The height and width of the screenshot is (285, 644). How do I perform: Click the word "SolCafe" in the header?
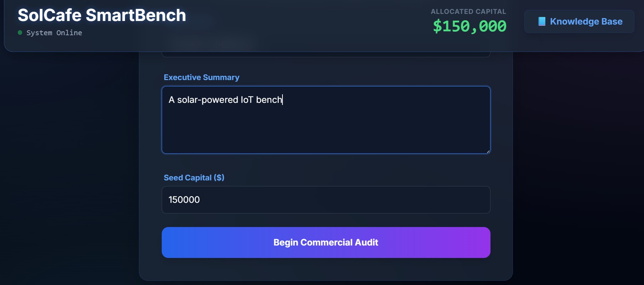50,15
